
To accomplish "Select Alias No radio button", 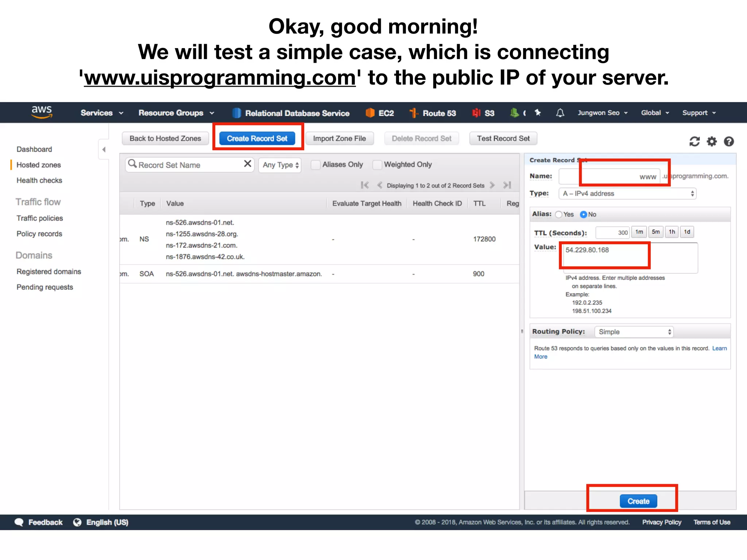I will [583, 215].
